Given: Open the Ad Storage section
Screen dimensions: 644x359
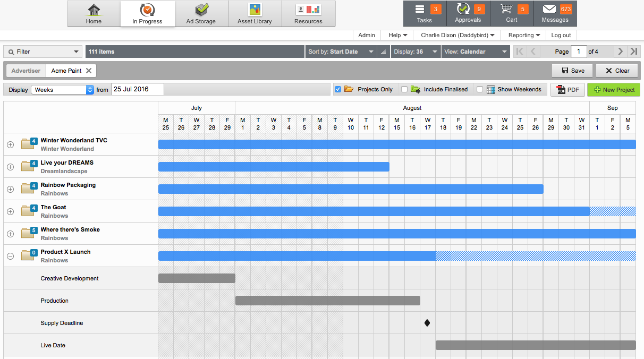Looking at the screenshot, I should tap(201, 13).
